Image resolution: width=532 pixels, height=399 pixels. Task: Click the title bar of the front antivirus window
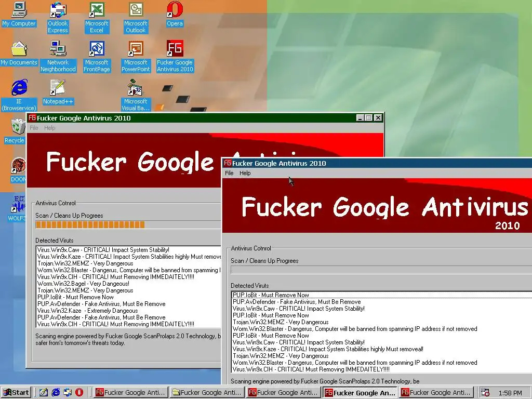coord(377,163)
